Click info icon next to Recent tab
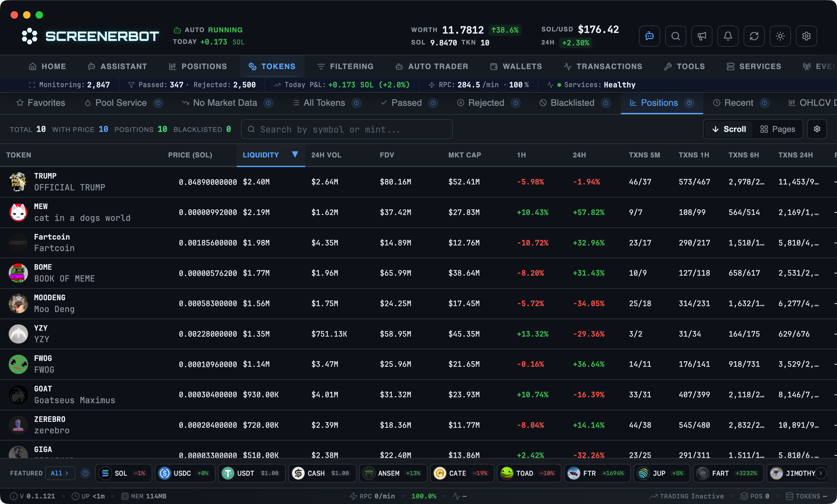Image resolution: width=837 pixels, height=504 pixels. point(764,103)
